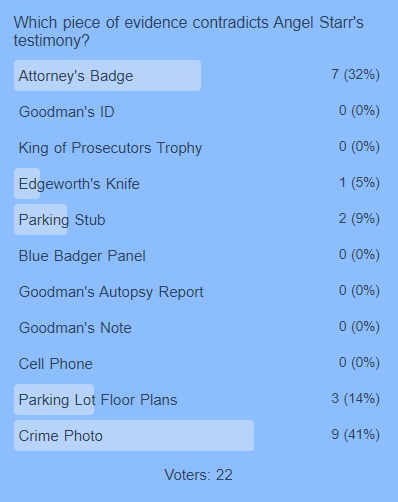
Task: Click the Voters: 22 total label
Action: click(198, 475)
